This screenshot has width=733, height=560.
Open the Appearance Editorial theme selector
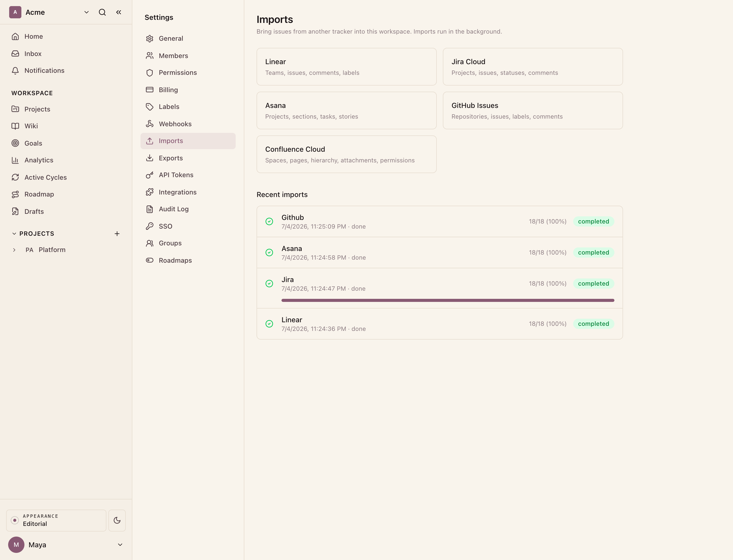[56, 520]
